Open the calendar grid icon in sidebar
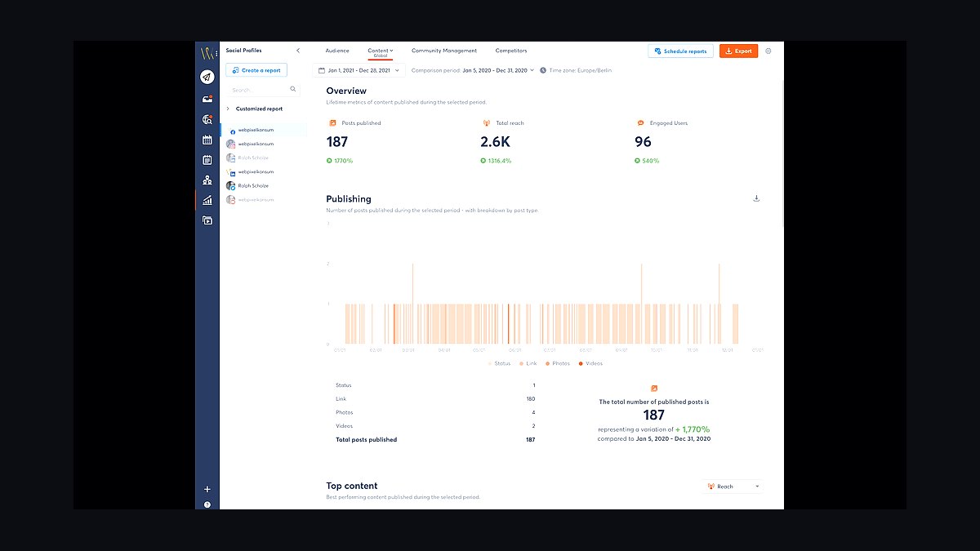This screenshot has height=551, width=980. pos(207,140)
